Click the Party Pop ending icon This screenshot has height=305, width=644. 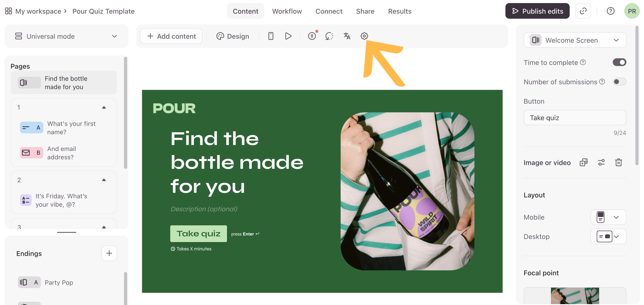[x=29, y=282]
